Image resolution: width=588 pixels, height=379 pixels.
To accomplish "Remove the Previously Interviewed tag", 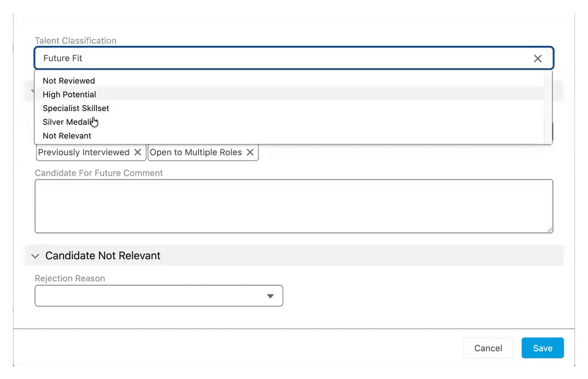I will (x=138, y=152).
